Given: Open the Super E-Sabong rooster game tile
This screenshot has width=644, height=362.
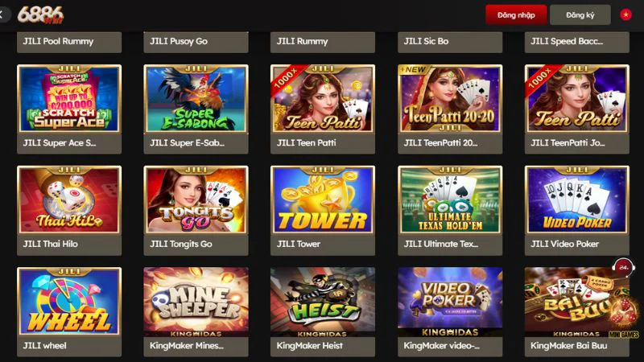Looking at the screenshot, I should (x=196, y=98).
